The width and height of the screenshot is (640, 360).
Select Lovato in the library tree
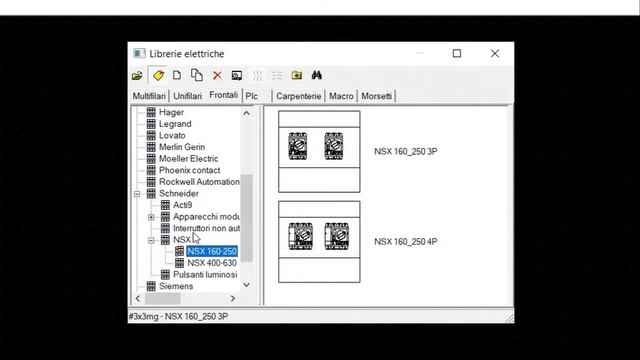(172, 136)
